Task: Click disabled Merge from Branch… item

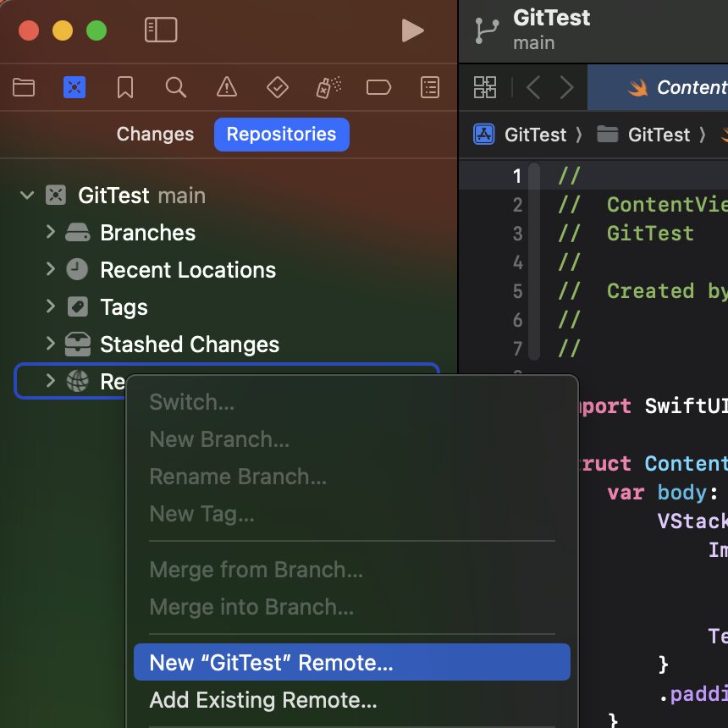Action: point(352,570)
